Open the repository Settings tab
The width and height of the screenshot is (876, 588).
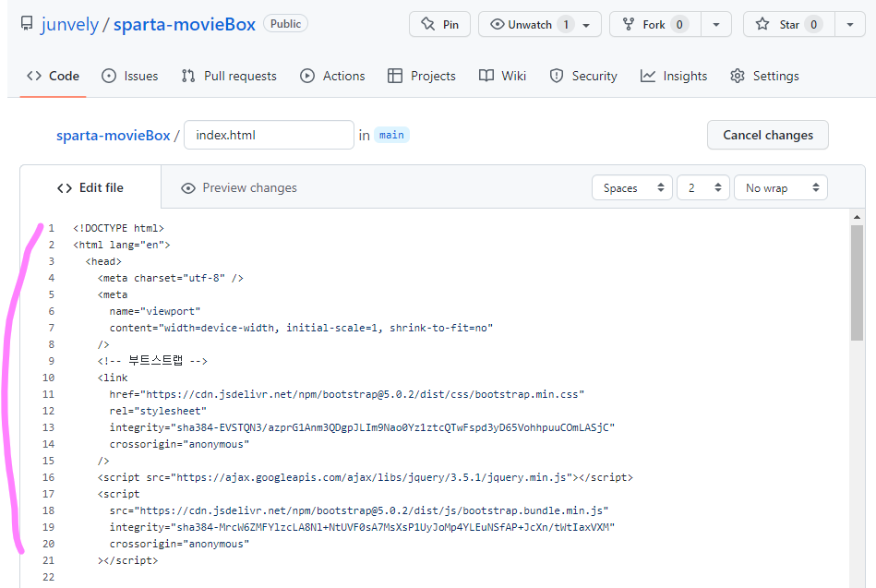coord(765,76)
